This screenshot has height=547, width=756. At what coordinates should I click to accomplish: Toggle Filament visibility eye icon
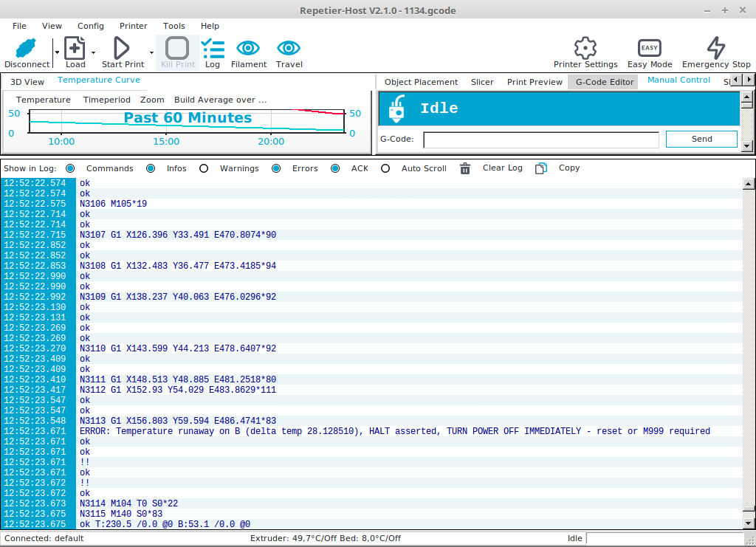(248, 48)
